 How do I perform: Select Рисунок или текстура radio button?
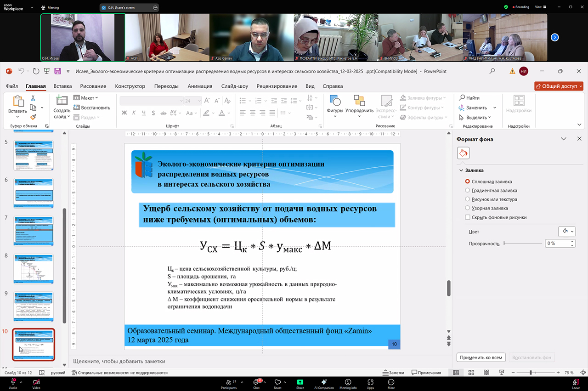point(468,199)
